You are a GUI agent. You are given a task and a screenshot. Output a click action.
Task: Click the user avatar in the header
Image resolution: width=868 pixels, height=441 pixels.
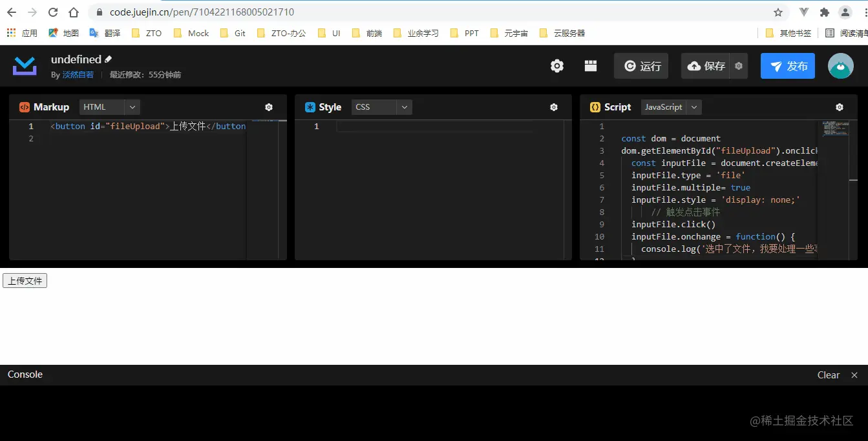pyautogui.click(x=840, y=65)
